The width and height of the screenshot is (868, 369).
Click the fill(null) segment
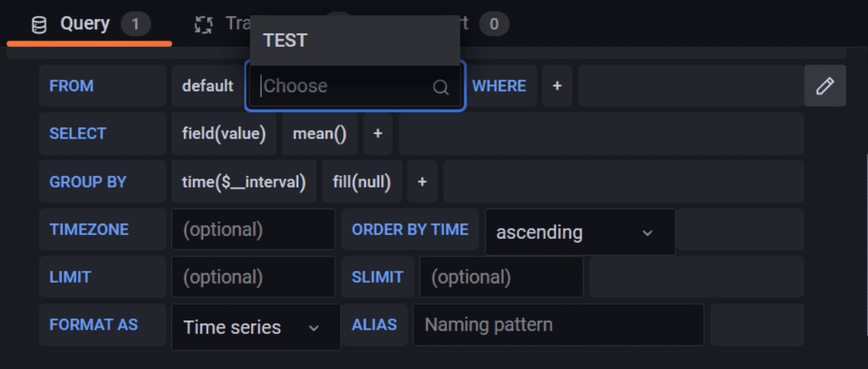[362, 181]
